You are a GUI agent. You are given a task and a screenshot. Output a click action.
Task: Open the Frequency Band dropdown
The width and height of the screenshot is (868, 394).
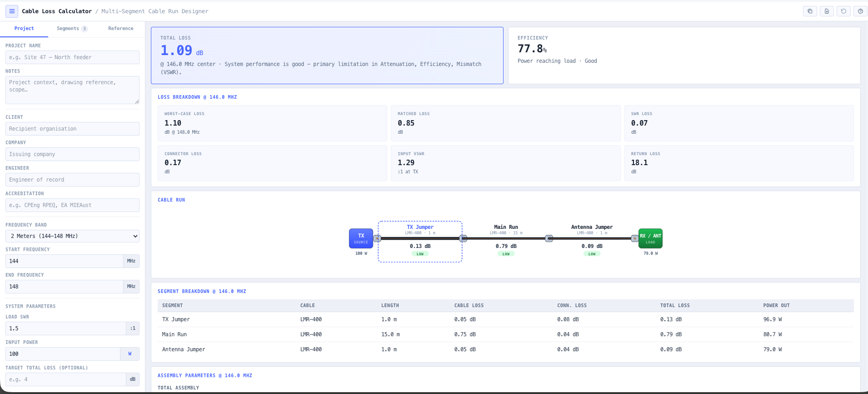click(x=72, y=236)
